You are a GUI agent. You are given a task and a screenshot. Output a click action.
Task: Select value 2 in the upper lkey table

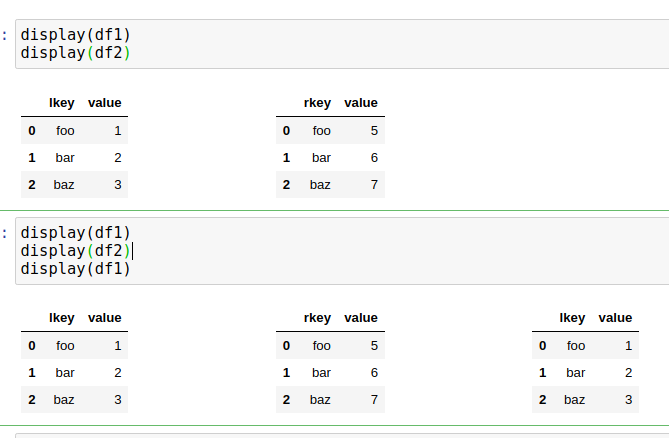coord(118,158)
